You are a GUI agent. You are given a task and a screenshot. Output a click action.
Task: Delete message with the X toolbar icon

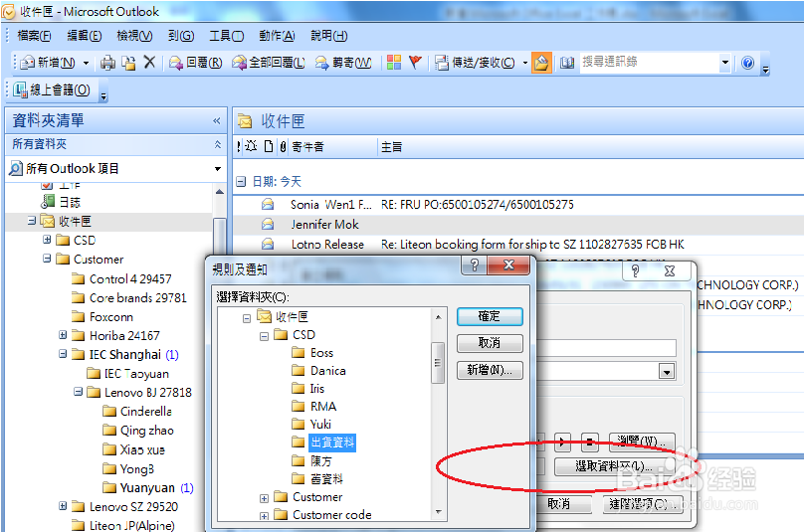coord(149,63)
